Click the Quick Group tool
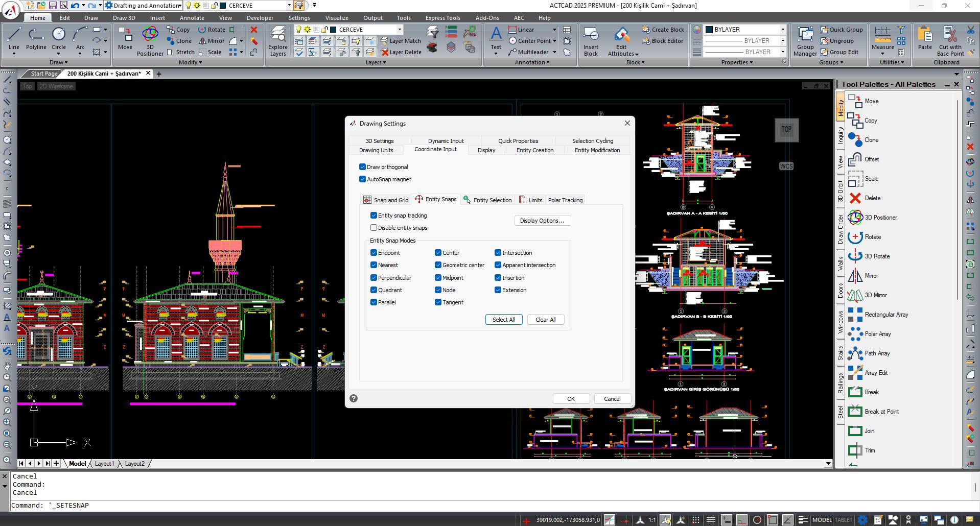980x526 pixels. coord(841,30)
